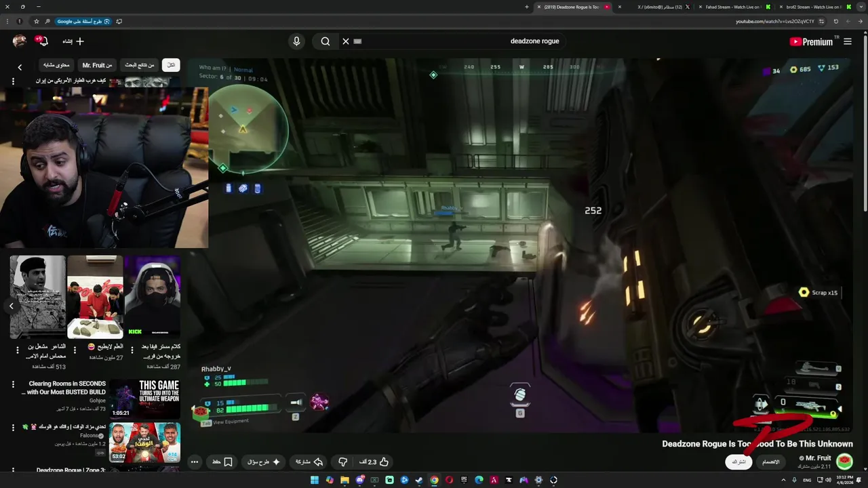Click the search magnifier button
This screenshot has width=868, height=488.
click(325, 41)
